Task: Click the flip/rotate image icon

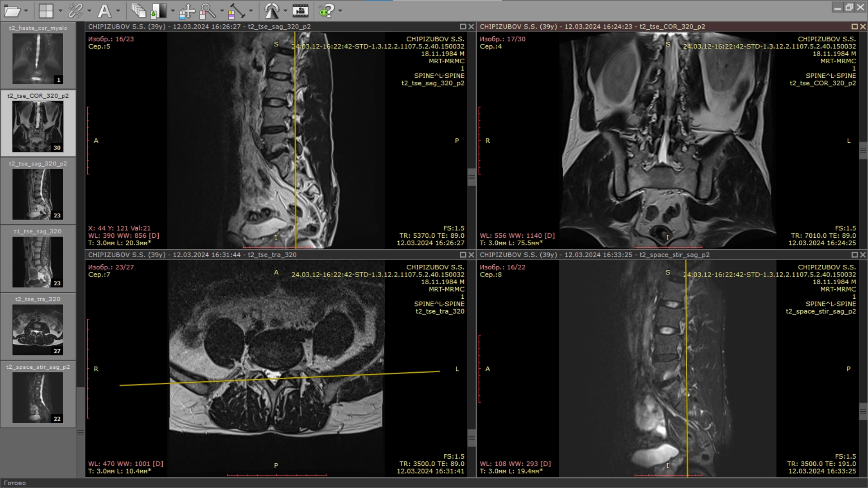Action: pos(272,11)
